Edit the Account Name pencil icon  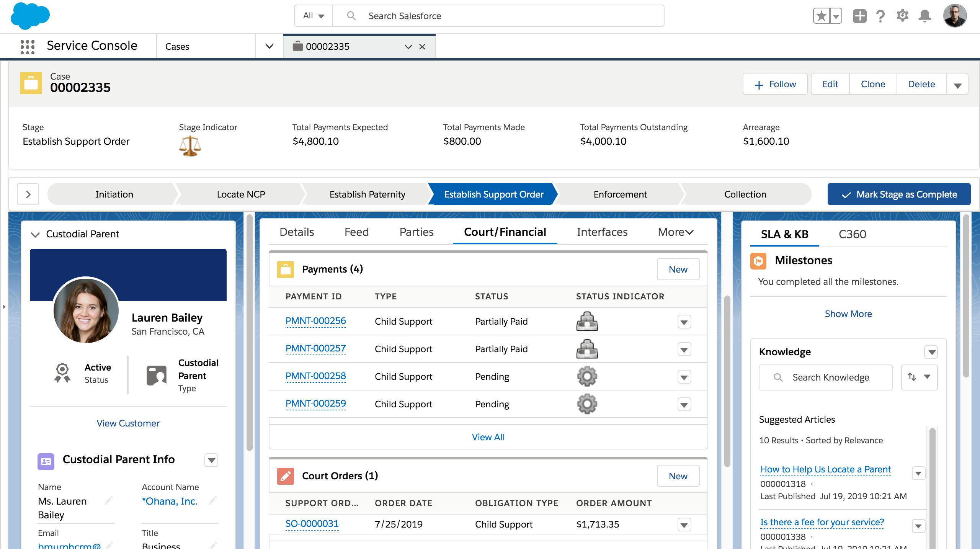(x=213, y=500)
